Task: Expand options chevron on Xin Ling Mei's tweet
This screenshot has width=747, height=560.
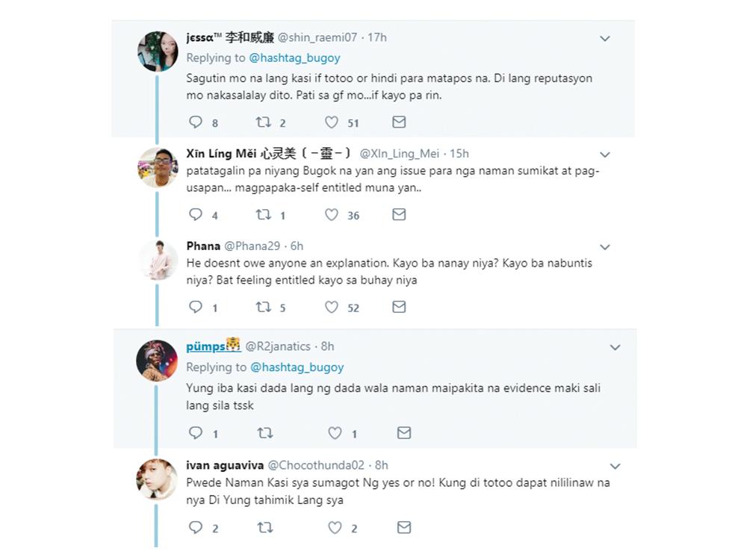Action: point(605,155)
